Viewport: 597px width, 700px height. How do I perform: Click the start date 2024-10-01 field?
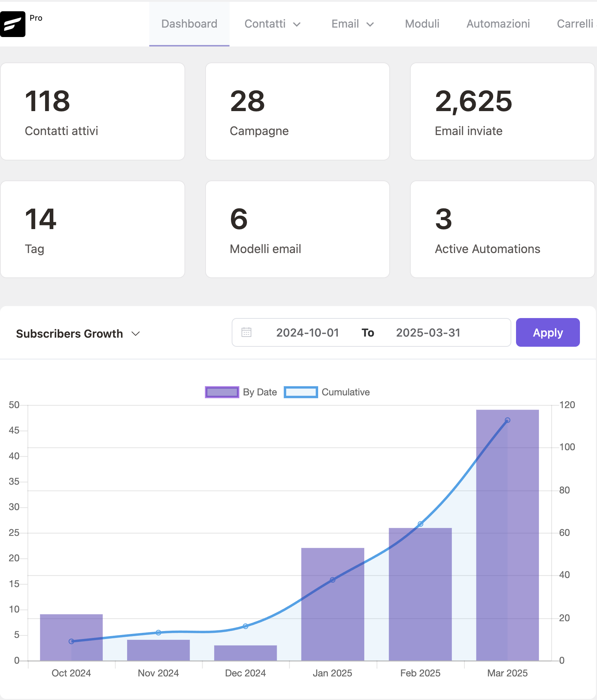(x=307, y=333)
